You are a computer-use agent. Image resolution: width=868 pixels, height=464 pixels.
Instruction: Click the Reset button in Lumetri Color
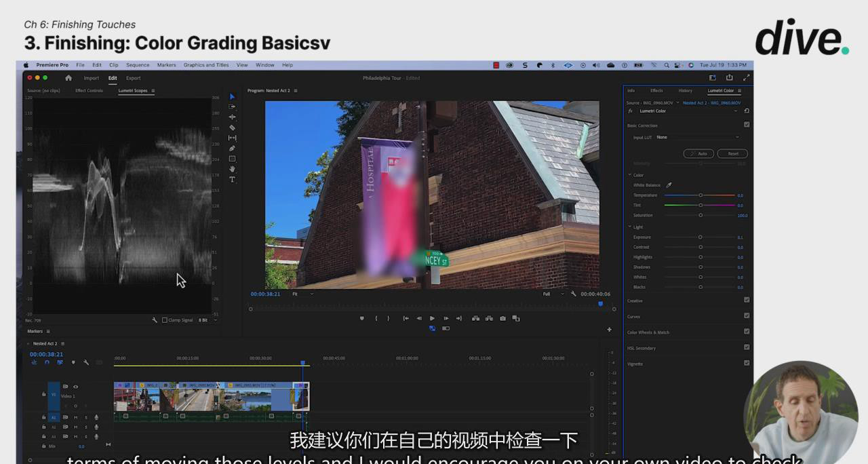732,153
